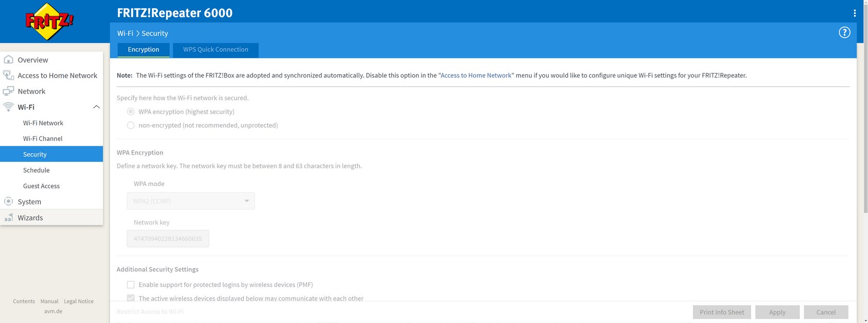The image size is (868, 323).
Task: Click the Cancel button
Action: 826,312
